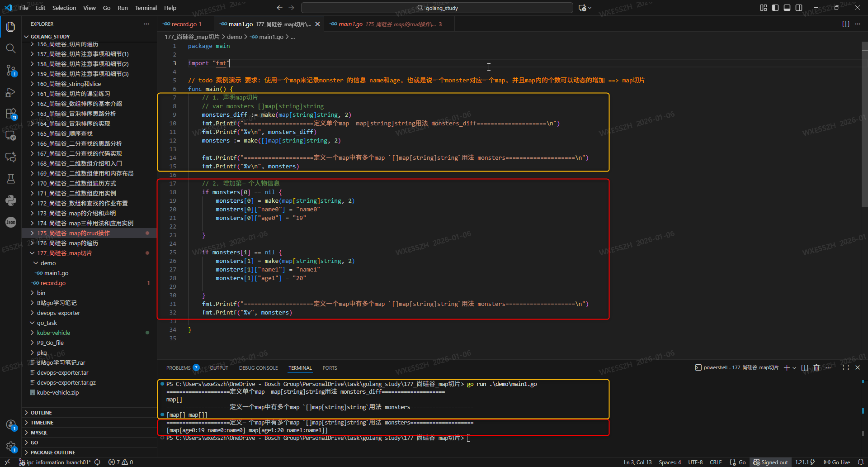Click the editor vertical scrollbar
The width and height of the screenshot is (868, 467).
click(864, 124)
